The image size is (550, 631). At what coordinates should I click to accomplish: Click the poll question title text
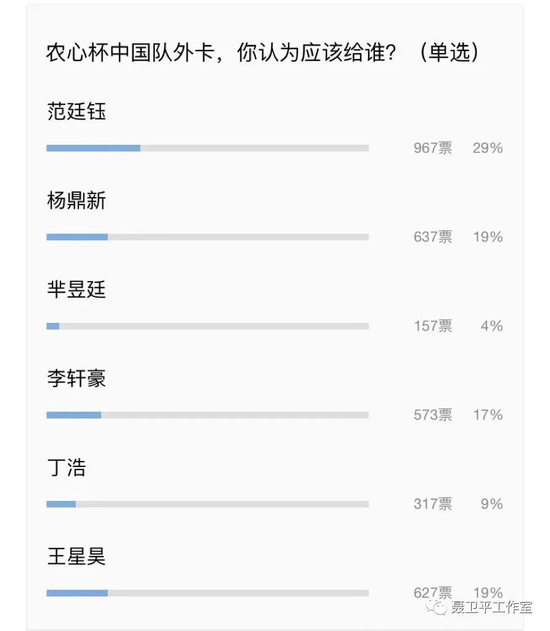[262, 52]
